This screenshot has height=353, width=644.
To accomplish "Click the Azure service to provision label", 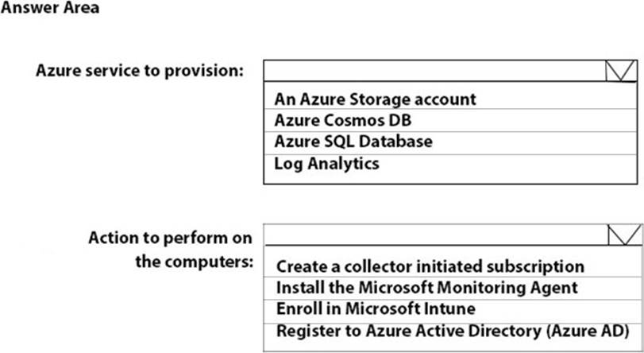I will coord(140,71).
